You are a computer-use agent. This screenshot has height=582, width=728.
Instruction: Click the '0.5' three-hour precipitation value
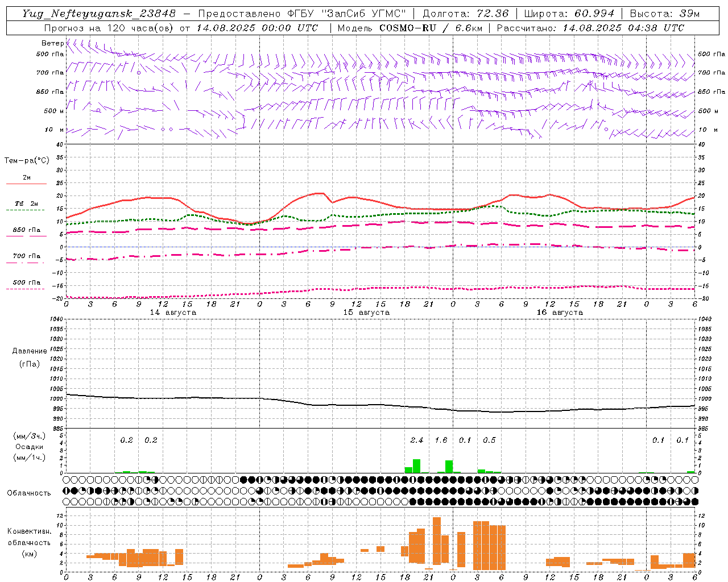[489, 440]
